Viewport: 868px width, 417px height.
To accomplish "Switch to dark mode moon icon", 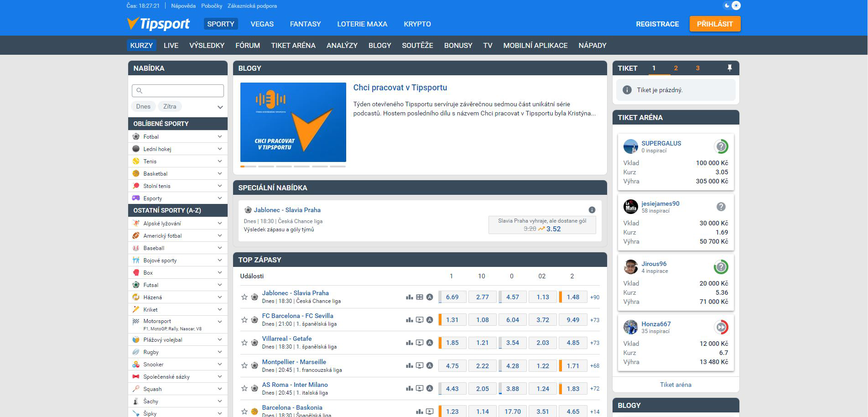I will coord(727,5).
